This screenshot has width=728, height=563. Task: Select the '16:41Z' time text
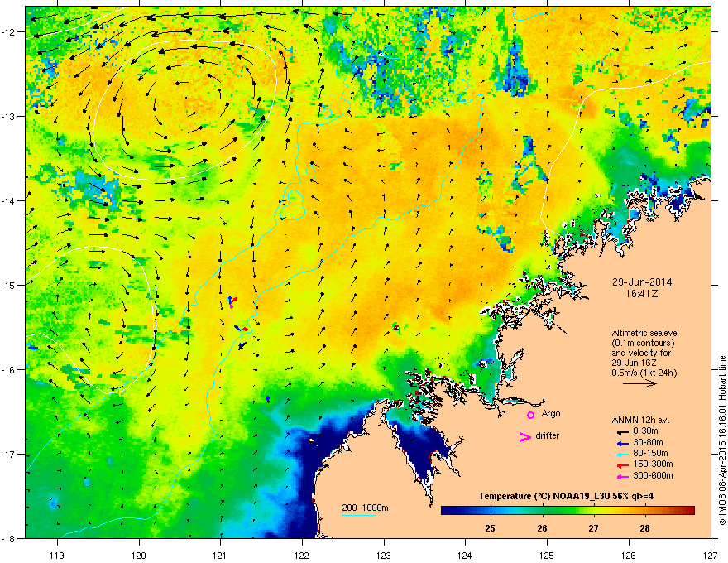click(642, 294)
